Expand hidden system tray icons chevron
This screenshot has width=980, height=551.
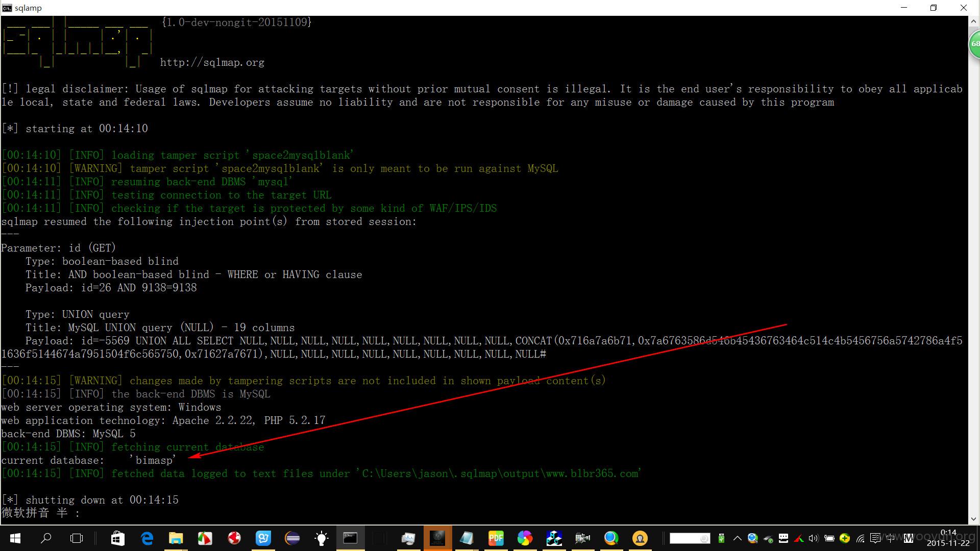click(x=737, y=538)
